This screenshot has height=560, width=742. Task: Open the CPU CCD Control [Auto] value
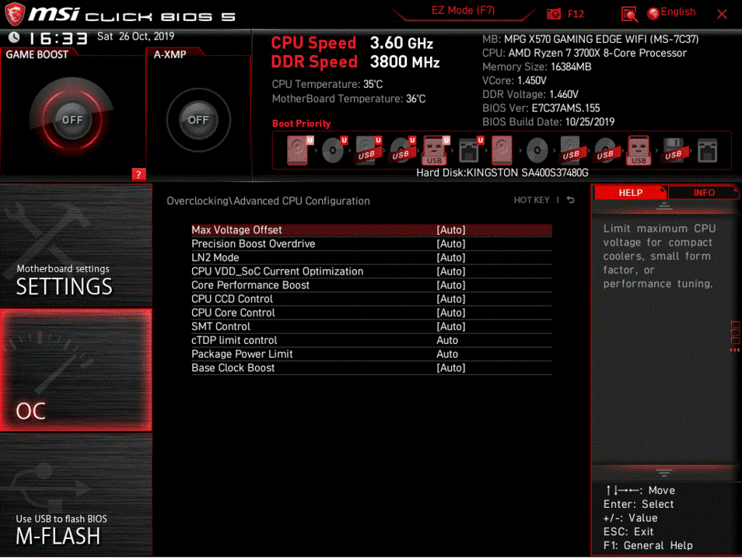pyautogui.click(x=451, y=299)
